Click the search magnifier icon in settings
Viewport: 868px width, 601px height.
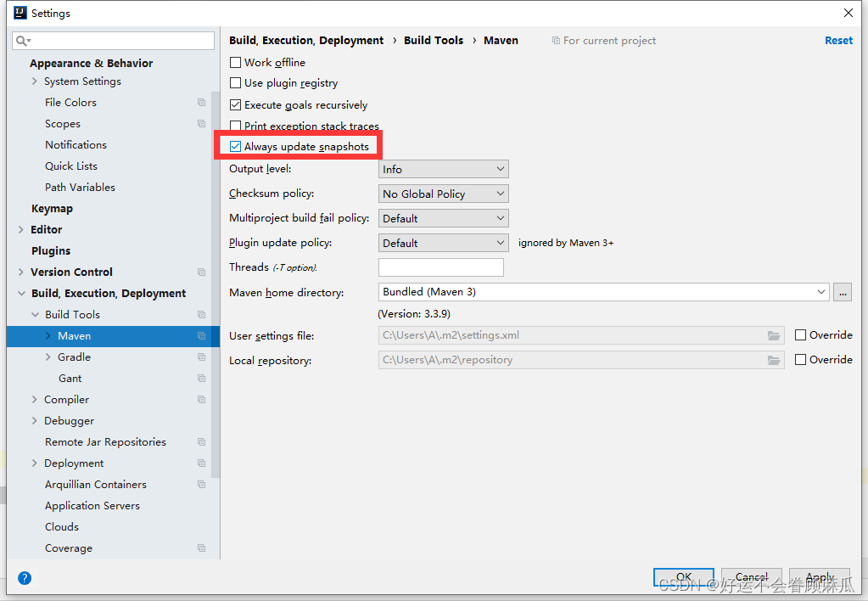[x=23, y=41]
